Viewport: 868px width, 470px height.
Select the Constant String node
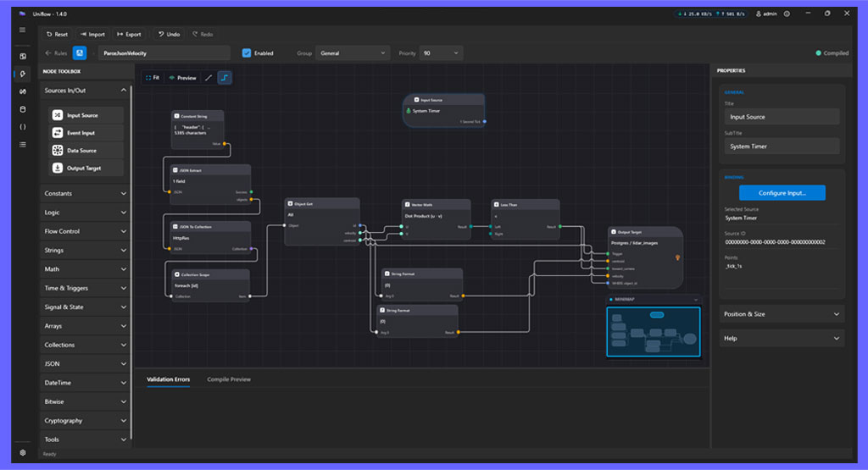tap(198, 130)
